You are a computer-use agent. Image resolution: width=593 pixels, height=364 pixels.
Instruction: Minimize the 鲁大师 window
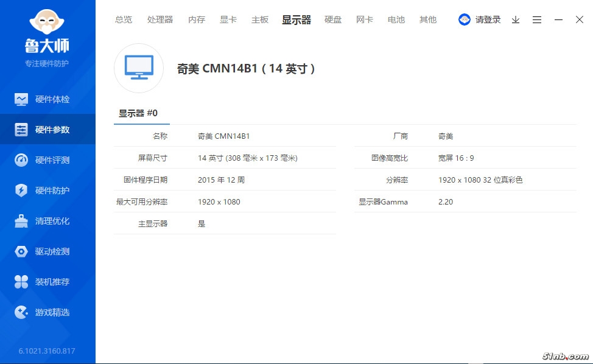point(558,19)
